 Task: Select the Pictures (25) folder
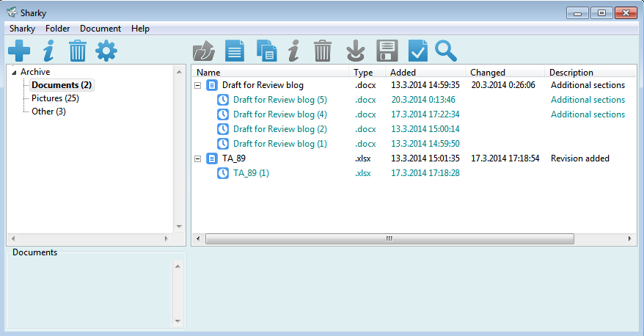click(x=55, y=98)
